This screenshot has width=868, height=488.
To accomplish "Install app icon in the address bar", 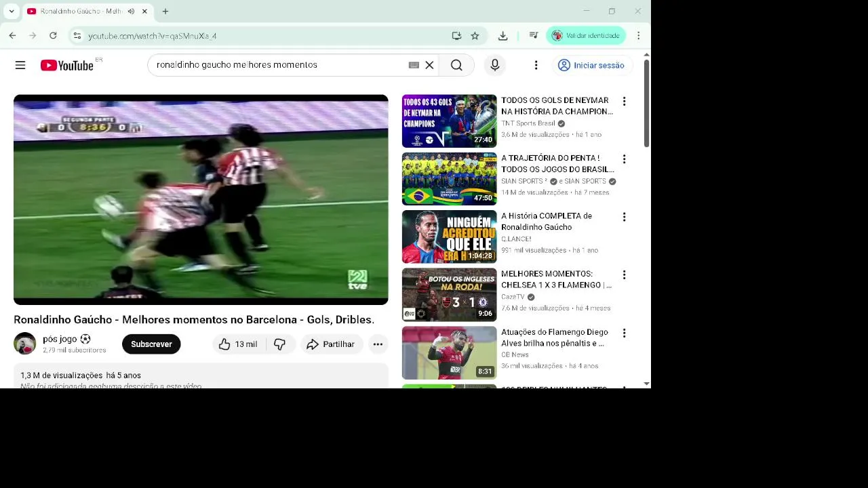I will [456, 36].
